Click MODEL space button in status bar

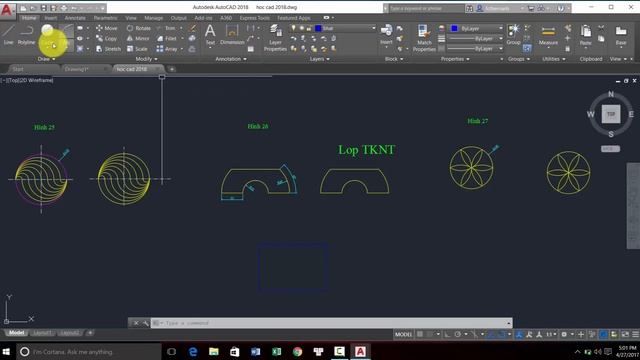pos(403,334)
